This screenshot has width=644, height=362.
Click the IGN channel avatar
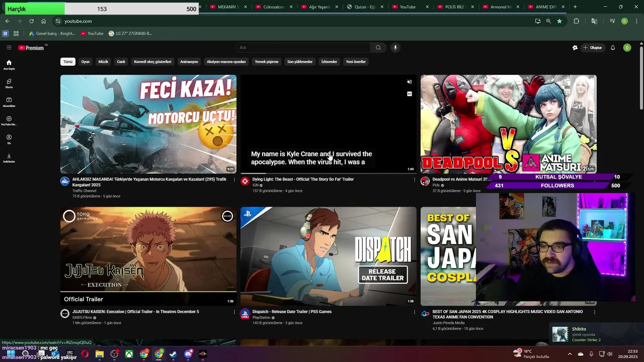point(245,181)
